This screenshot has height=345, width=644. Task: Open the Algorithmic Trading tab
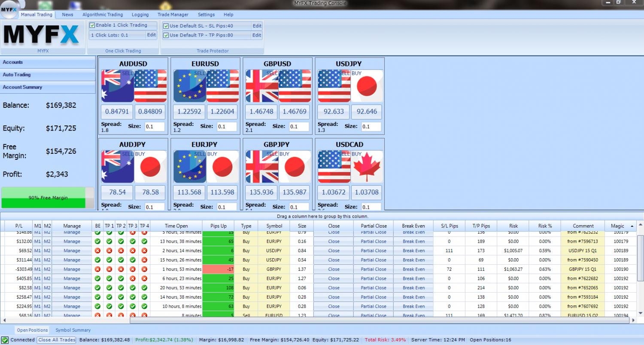[103, 15]
